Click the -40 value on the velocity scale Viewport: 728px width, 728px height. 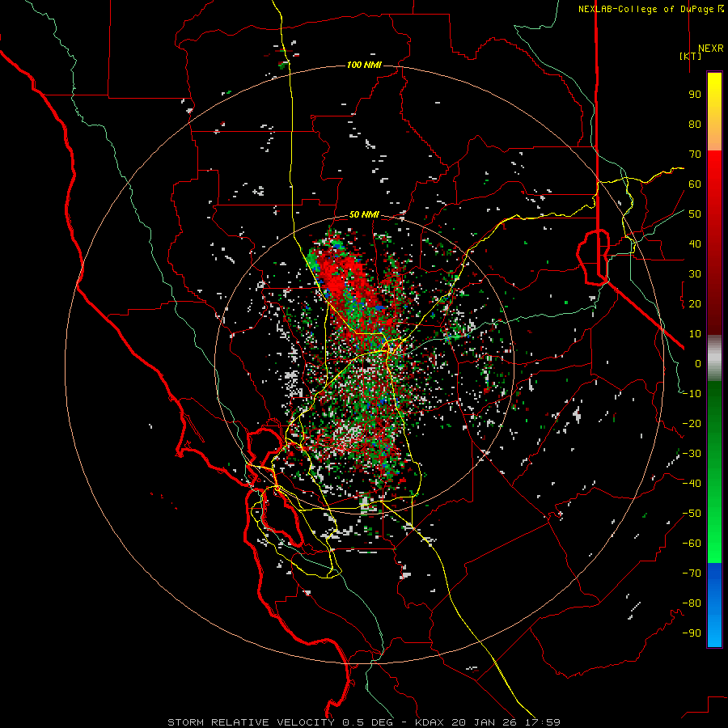[692, 484]
